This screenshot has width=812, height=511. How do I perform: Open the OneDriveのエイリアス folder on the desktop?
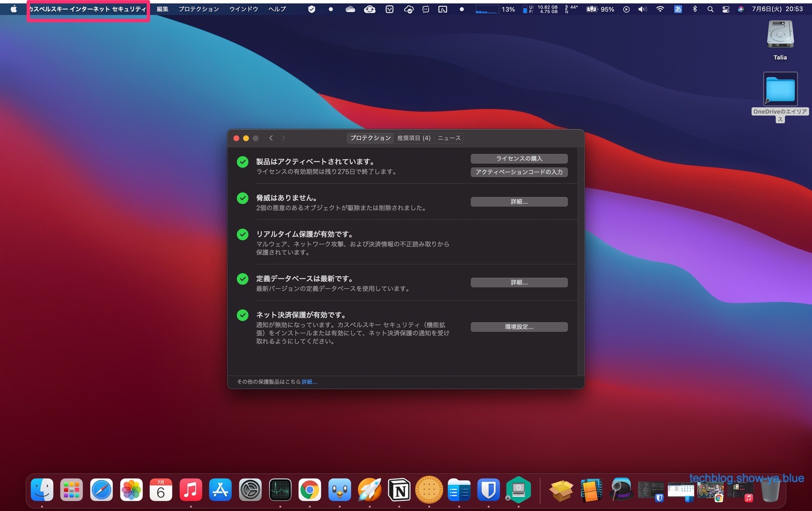point(780,90)
